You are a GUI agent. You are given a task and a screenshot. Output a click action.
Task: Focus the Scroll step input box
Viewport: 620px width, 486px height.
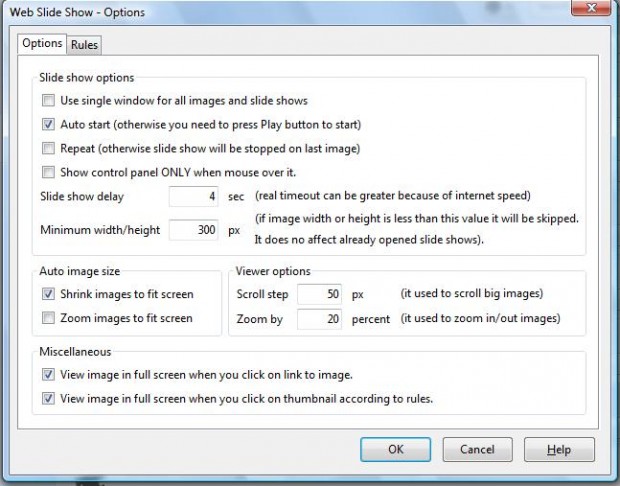319,294
